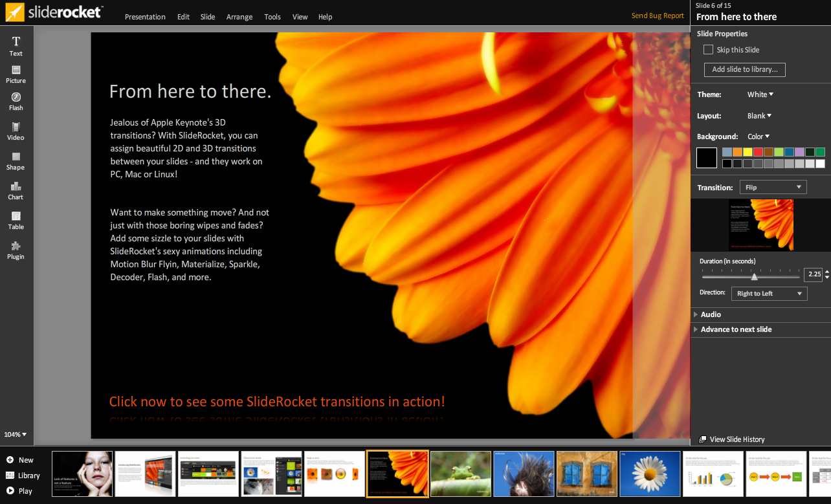Choose the Video tool
This screenshot has width=831, height=504.
[16, 131]
